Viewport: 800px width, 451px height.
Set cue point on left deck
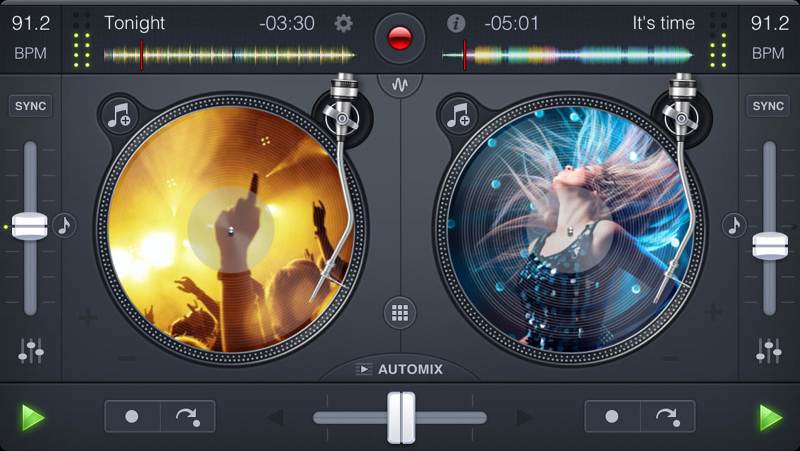132,417
